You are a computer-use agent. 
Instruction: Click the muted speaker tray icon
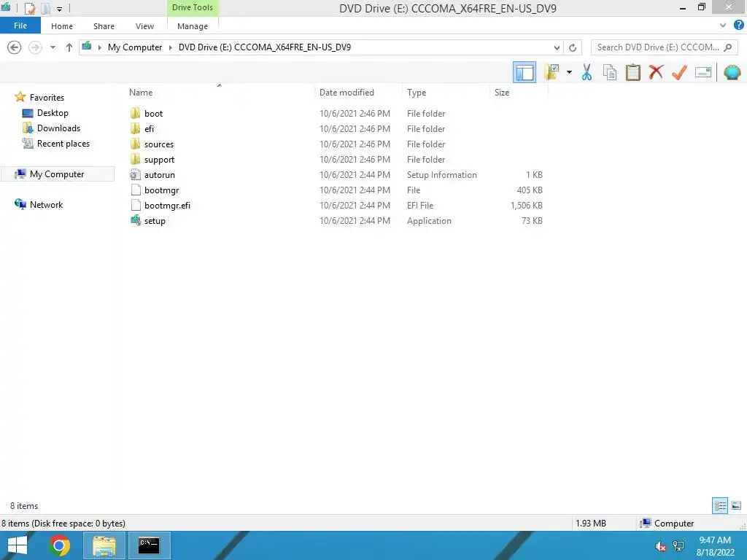tap(659, 545)
